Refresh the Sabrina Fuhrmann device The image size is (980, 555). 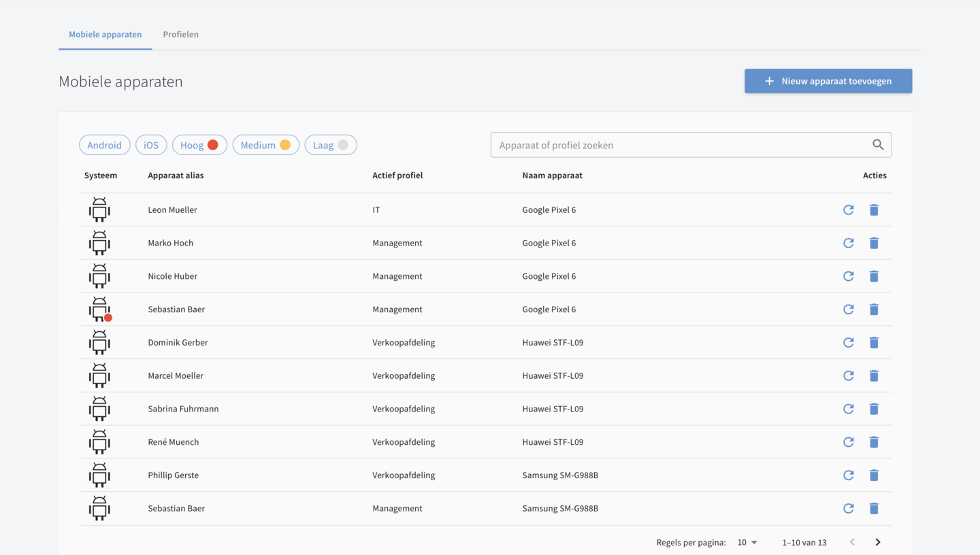[848, 409]
